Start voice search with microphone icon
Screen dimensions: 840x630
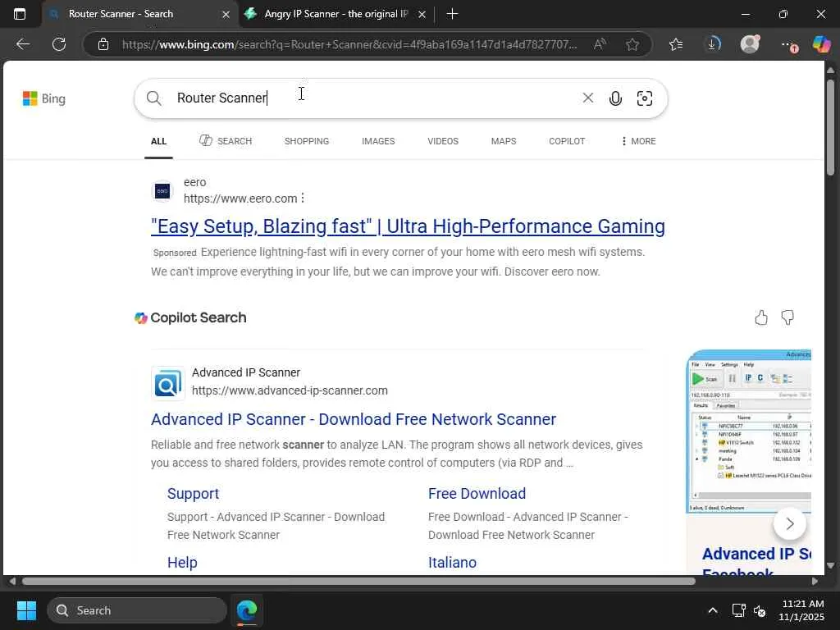[615, 98]
